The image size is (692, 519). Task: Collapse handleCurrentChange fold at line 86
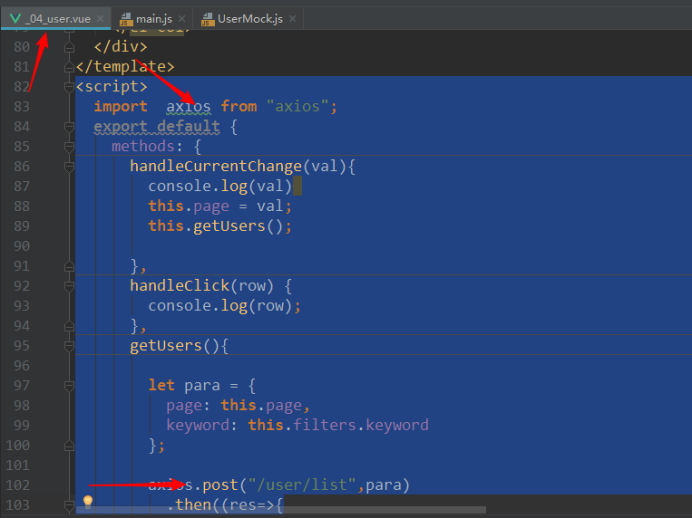(69, 167)
